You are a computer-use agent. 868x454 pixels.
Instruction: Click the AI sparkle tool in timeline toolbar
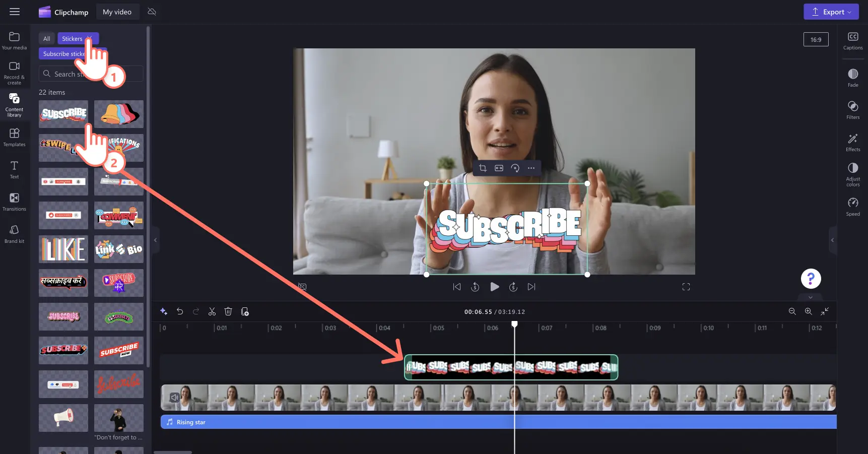(x=164, y=311)
